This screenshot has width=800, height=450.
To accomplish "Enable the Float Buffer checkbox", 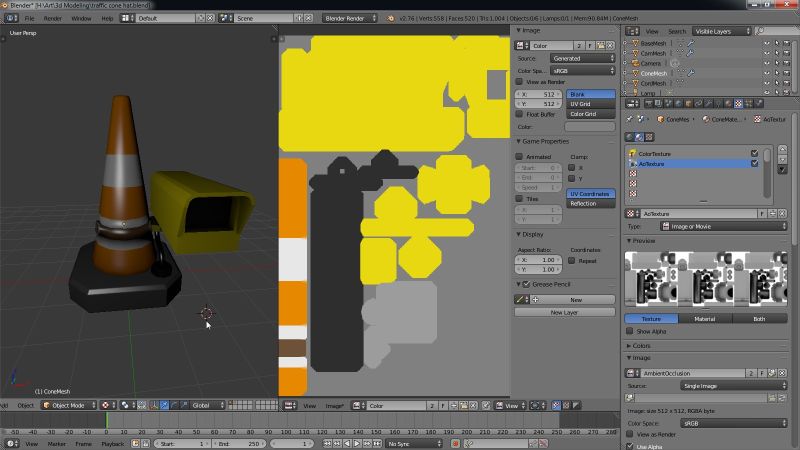I will (519, 114).
